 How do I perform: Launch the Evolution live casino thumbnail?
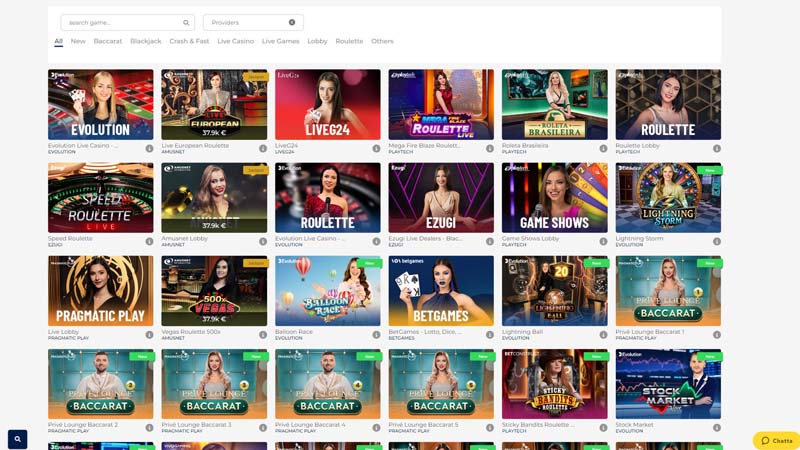pyautogui.click(x=101, y=105)
